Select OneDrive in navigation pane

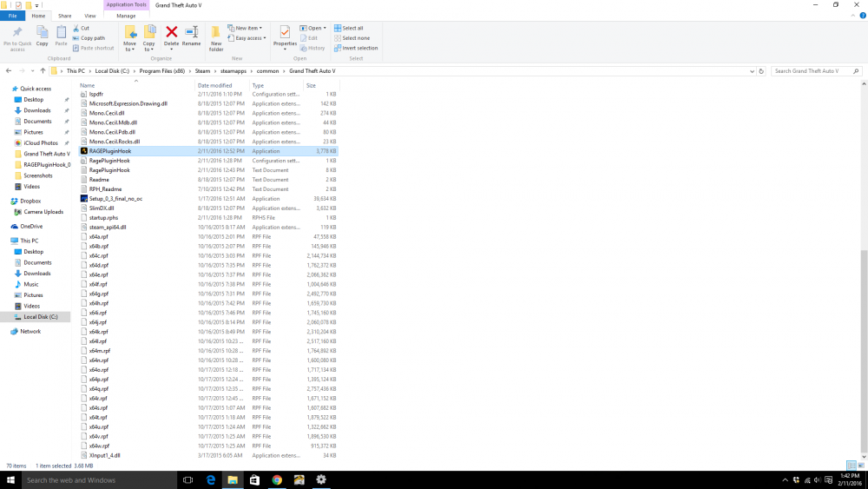[x=31, y=227]
